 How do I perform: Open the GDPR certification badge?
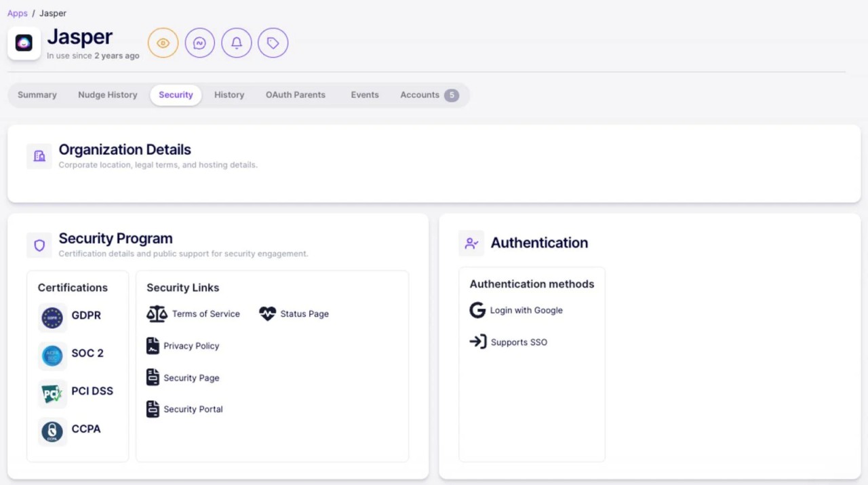pos(52,317)
